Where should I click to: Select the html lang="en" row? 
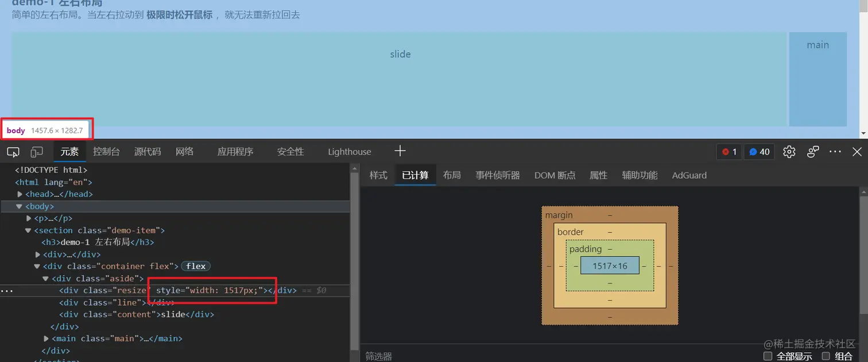pos(53,182)
